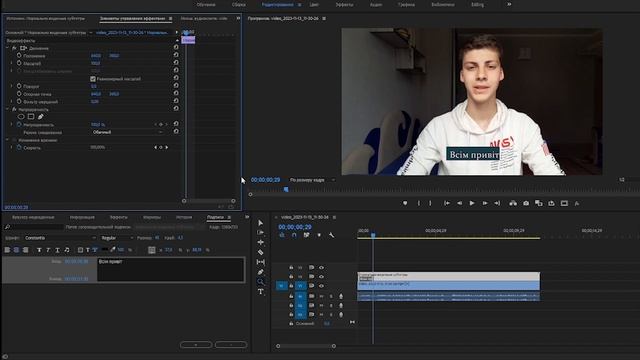Toggle Linked Selection in timeline
This screenshot has height=360, width=640.
point(307,235)
